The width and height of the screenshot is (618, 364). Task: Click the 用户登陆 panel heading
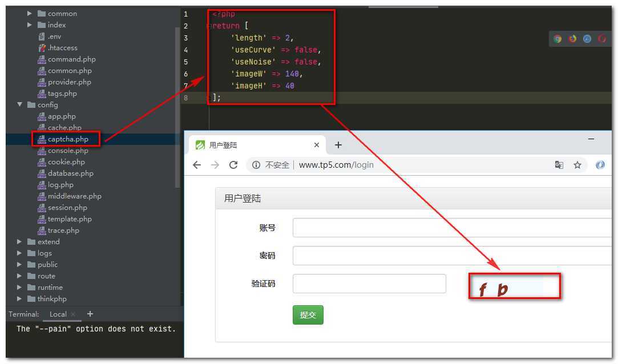(x=243, y=199)
